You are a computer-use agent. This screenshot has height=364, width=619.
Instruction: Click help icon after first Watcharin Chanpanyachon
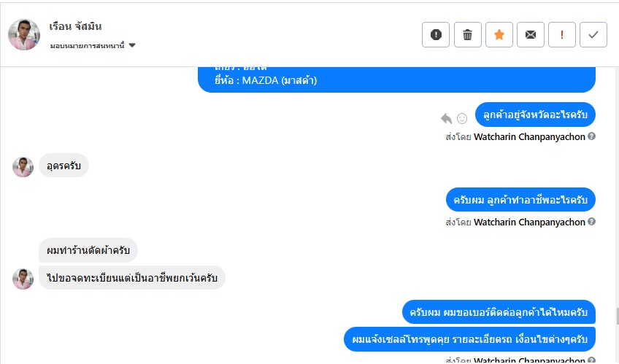[x=591, y=136]
